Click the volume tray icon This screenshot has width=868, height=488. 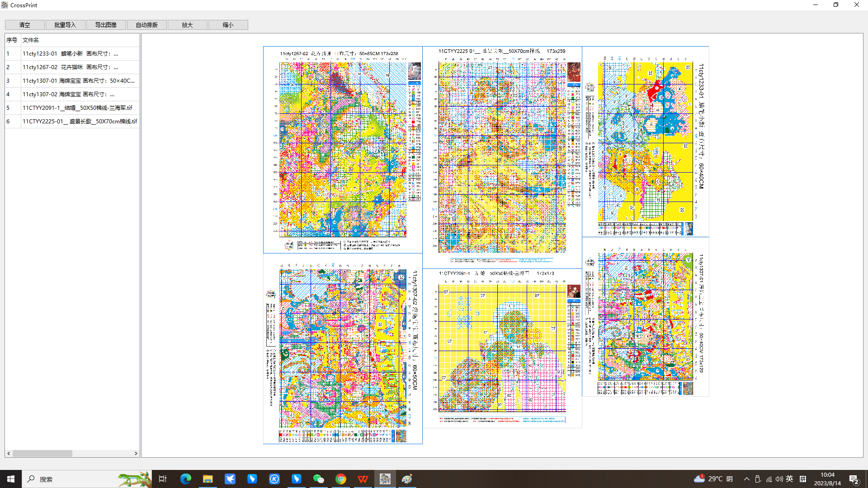(x=779, y=479)
